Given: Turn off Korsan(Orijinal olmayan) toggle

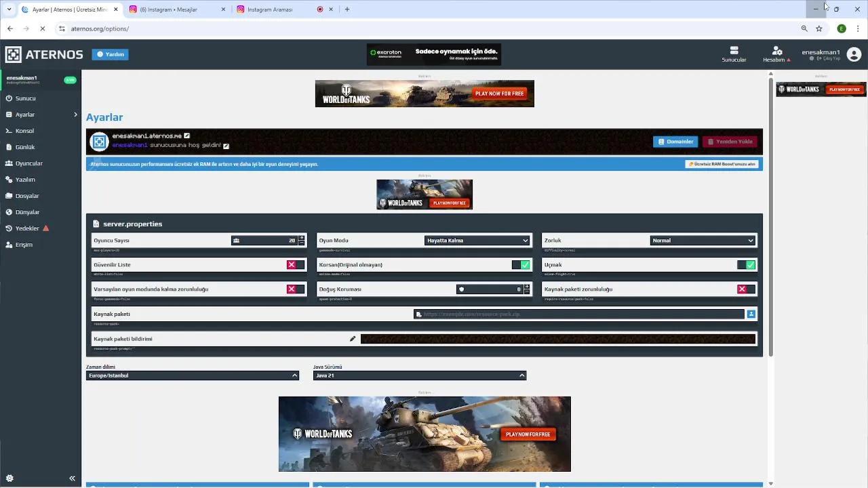Looking at the screenshot, I should tap(521, 264).
